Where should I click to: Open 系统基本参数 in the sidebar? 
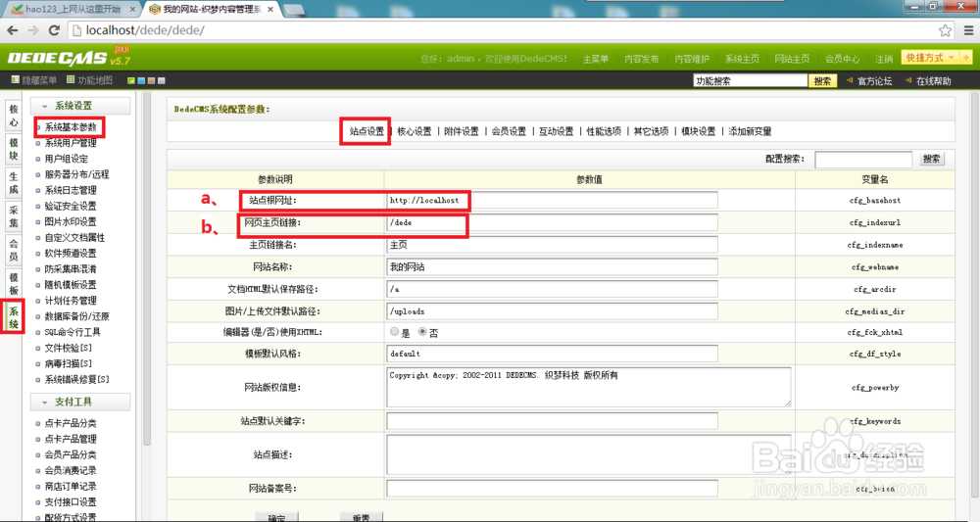[x=70, y=126]
